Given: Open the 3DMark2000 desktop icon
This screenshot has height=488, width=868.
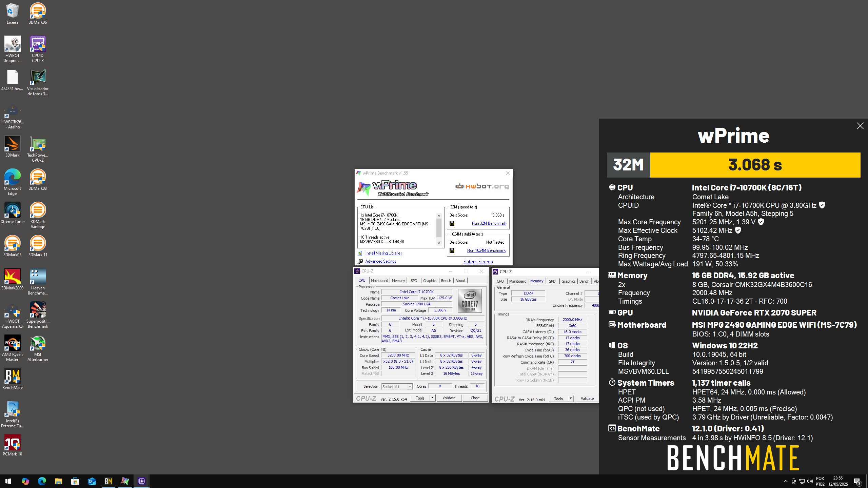Looking at the screenshot, I should (x=12, y=279).
